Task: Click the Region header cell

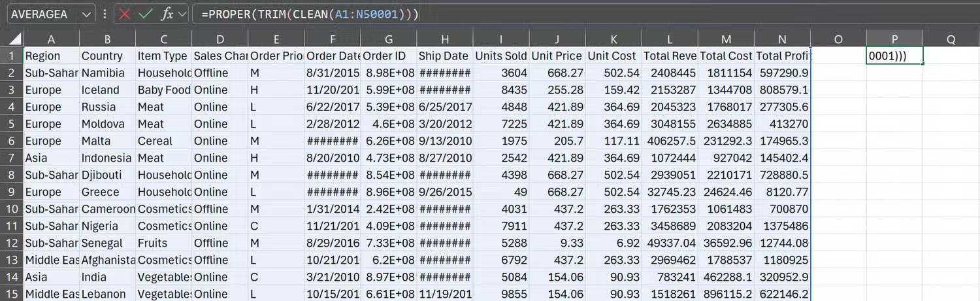Action: pyautogui.click(x=51, y=56)
